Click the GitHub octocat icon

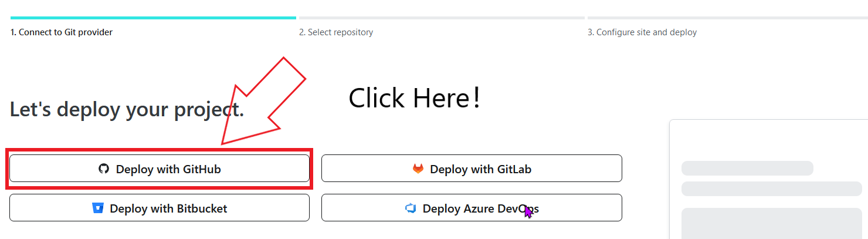(x=104, y=169)
